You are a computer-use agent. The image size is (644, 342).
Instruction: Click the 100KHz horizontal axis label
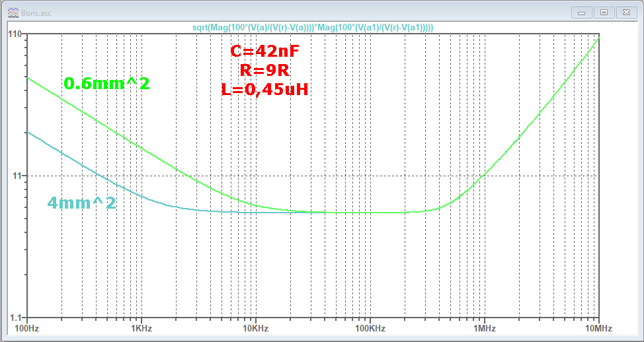370,329
